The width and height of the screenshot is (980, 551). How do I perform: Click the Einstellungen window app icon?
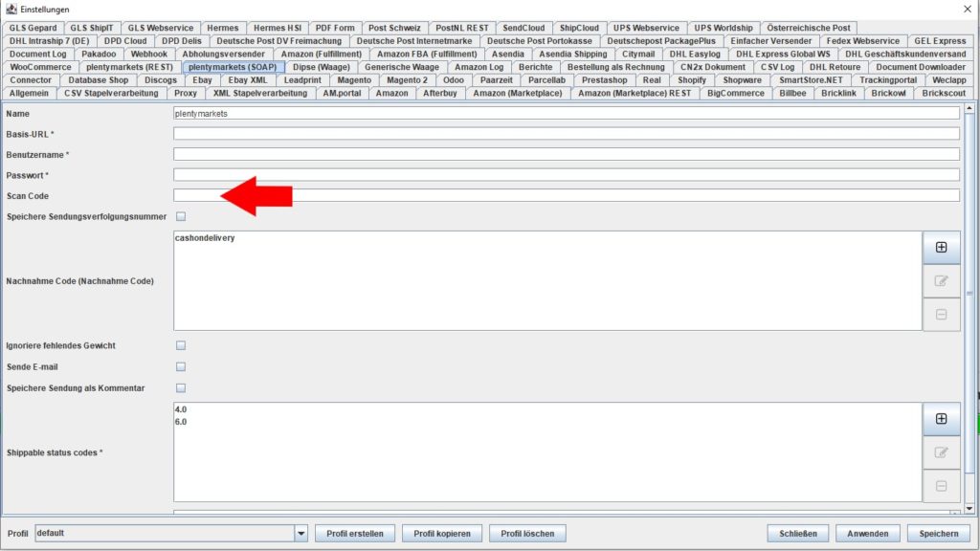(x=11, y=9)
